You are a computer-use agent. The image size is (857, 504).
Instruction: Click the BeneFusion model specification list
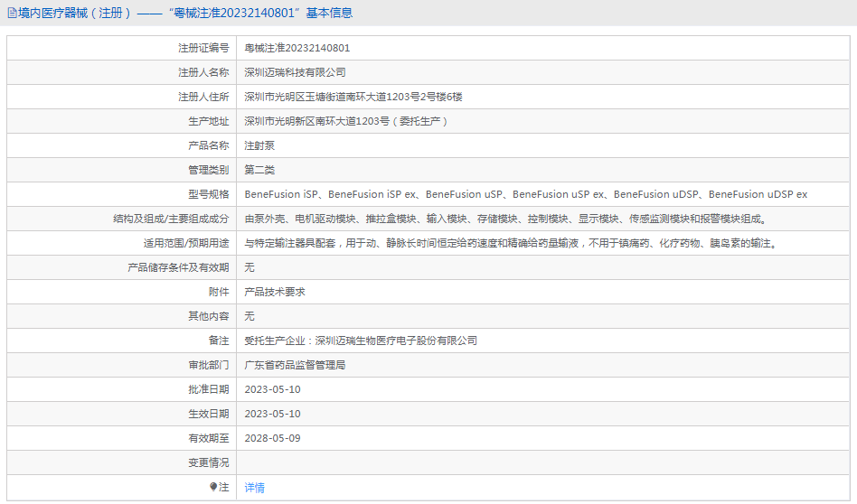pos(526,194)
